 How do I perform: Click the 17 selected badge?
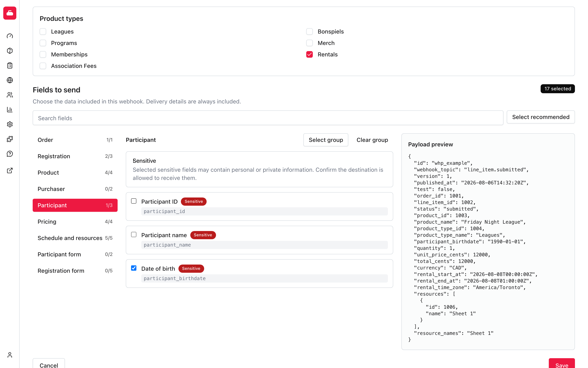coord(557,89)
